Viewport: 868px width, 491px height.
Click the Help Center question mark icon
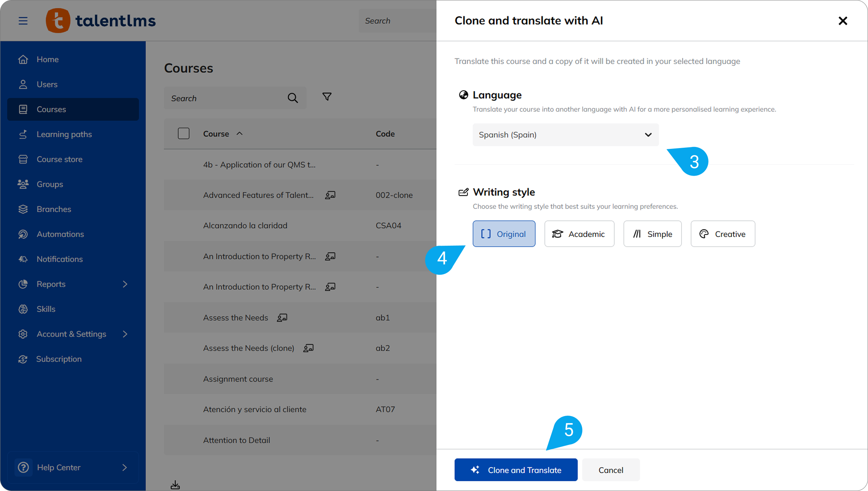click(x=23, y=467)
